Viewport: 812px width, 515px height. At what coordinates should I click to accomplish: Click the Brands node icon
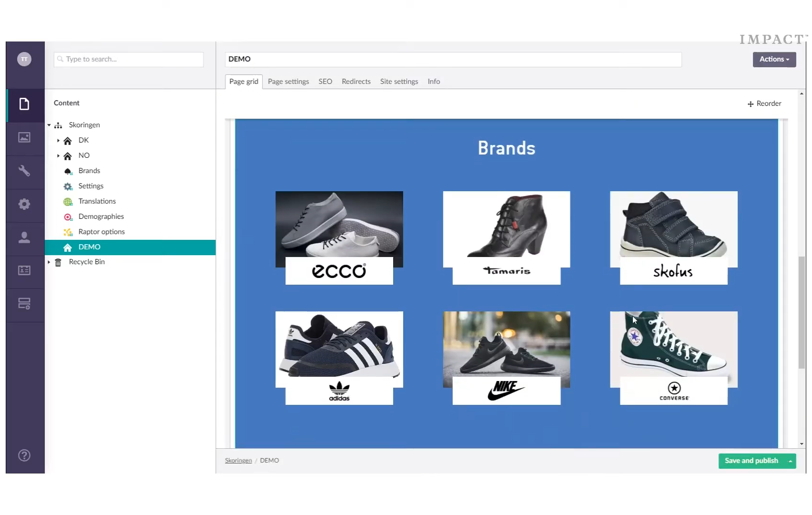click(68, 171)
